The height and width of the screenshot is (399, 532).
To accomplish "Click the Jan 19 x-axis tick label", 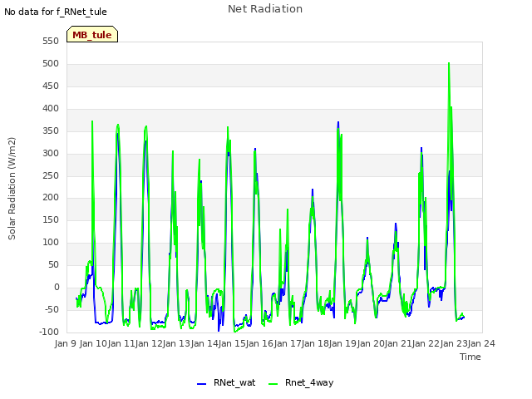I will (x=342, y=343).
